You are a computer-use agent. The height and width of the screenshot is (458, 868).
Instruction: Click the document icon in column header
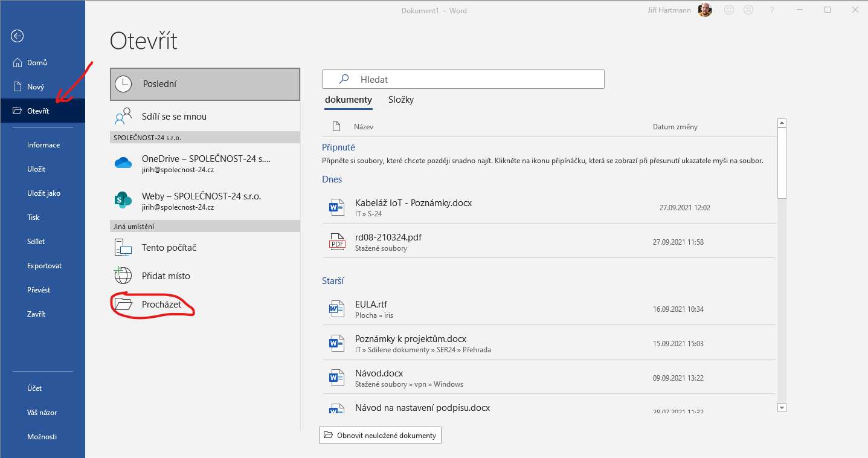336,127
